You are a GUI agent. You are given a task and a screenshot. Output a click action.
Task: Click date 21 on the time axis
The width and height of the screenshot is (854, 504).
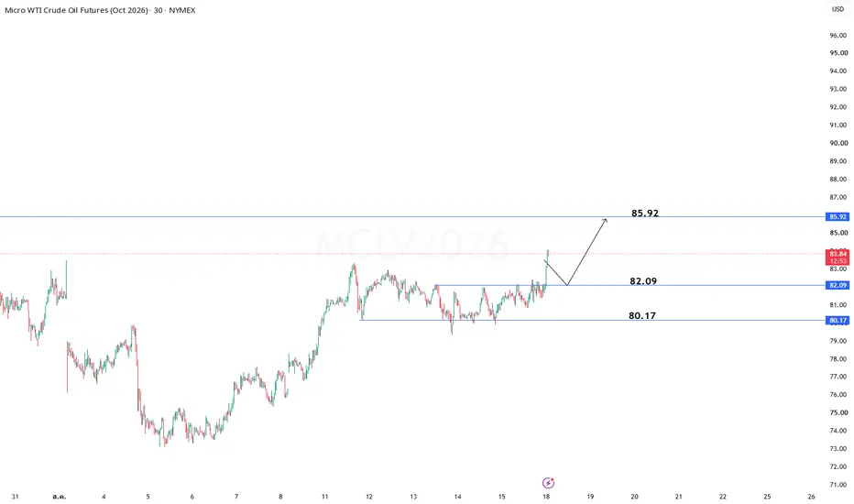[x=679, y=497]
